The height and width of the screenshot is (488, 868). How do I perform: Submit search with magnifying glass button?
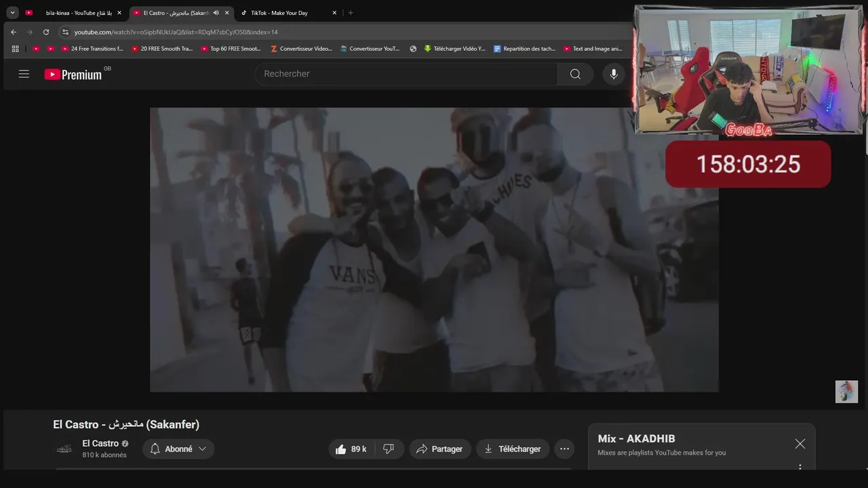click(575, 74)
